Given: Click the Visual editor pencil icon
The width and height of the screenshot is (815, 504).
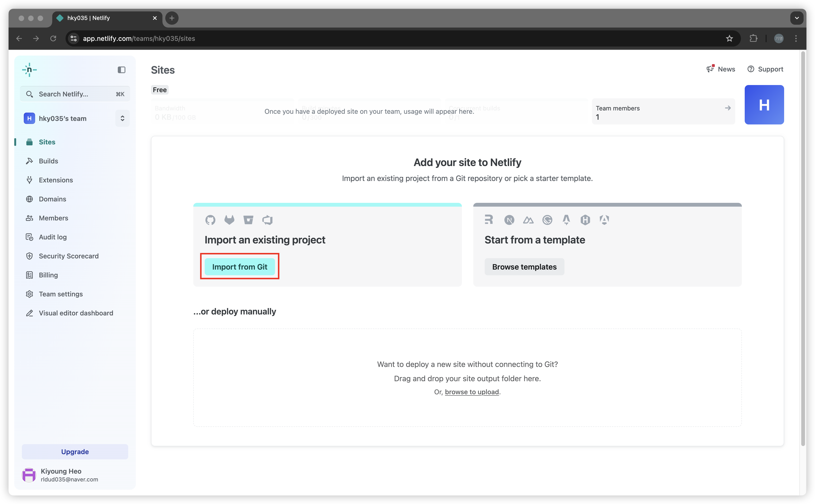Looking at the screenshot, I should point(29,313).
